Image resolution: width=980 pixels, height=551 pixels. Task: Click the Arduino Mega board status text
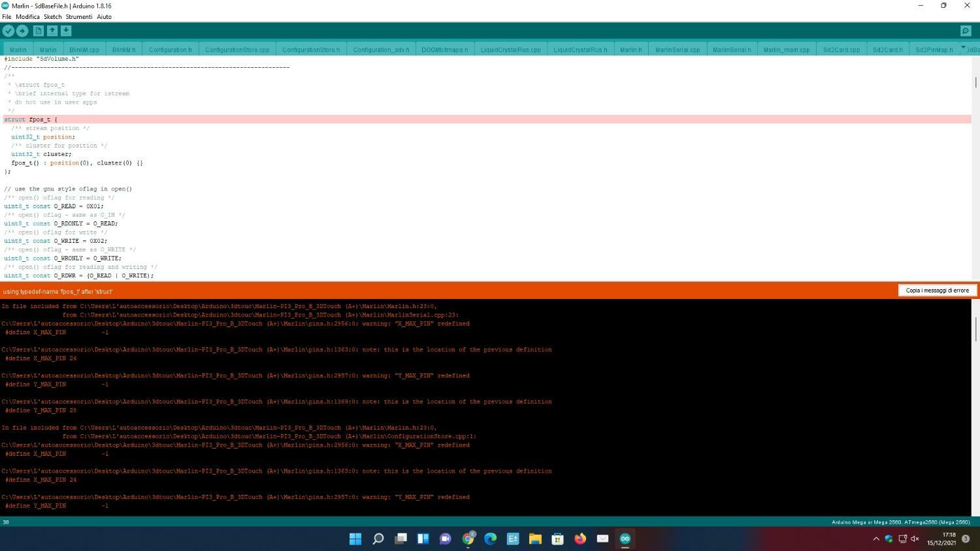click(x=900, y=522)
